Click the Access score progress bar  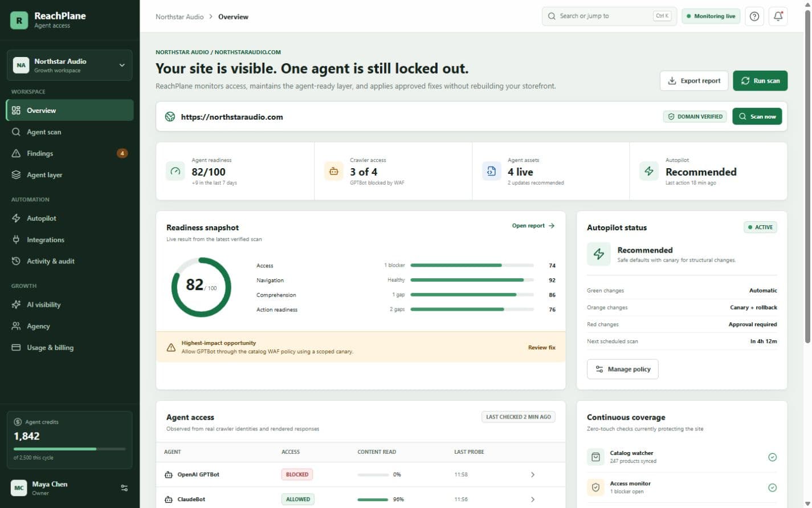[472, 266]
